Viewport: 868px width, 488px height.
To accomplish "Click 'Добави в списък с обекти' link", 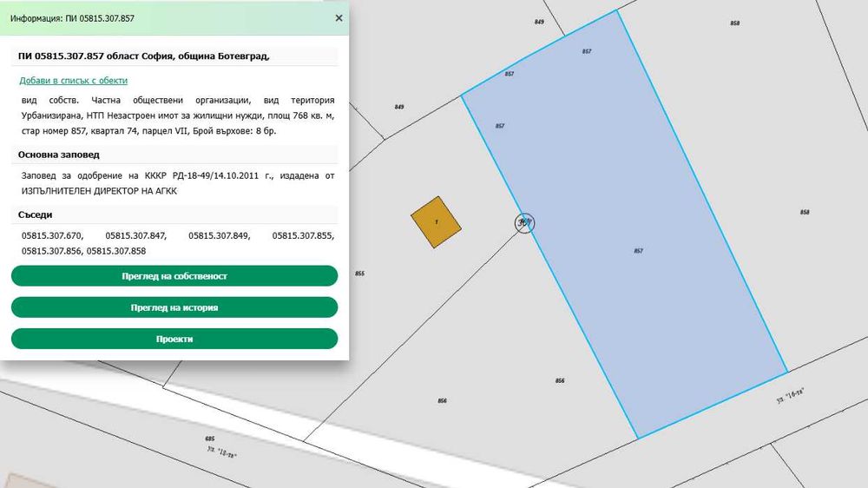I will [x=73, y=80].
